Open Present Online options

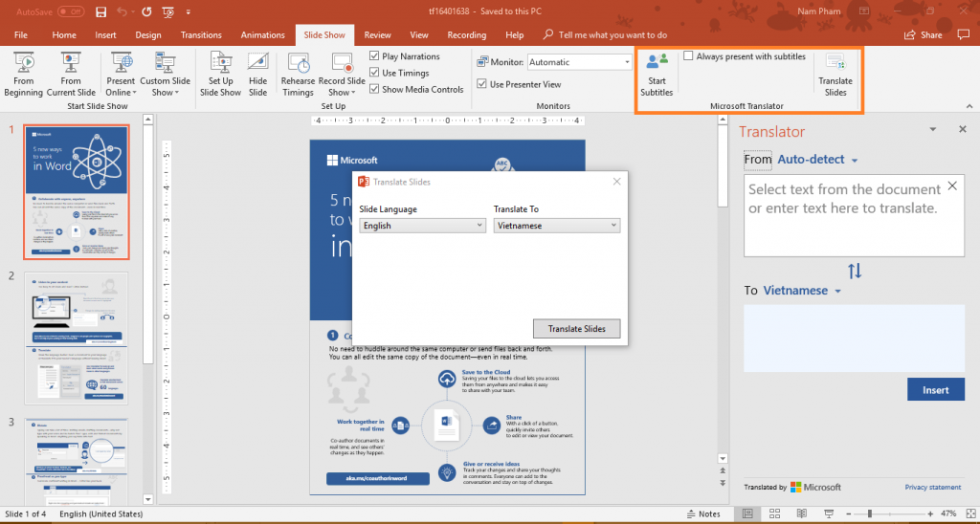tap(121, 75)
